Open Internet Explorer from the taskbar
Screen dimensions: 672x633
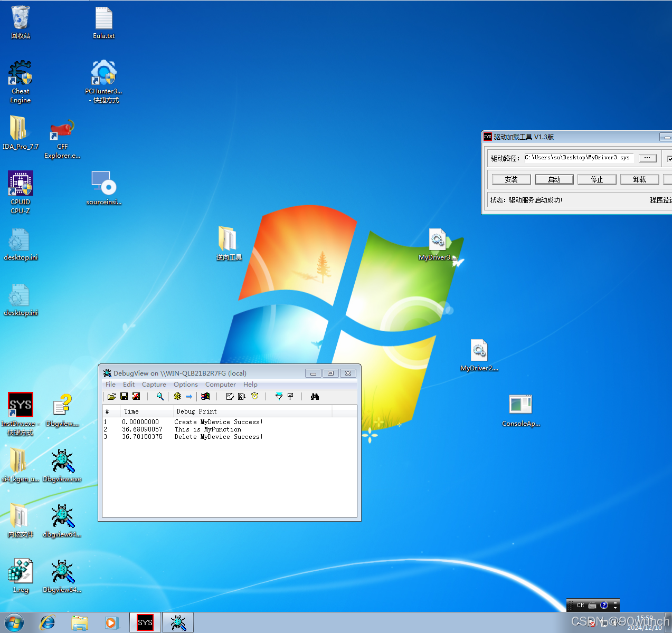point(48,623)
